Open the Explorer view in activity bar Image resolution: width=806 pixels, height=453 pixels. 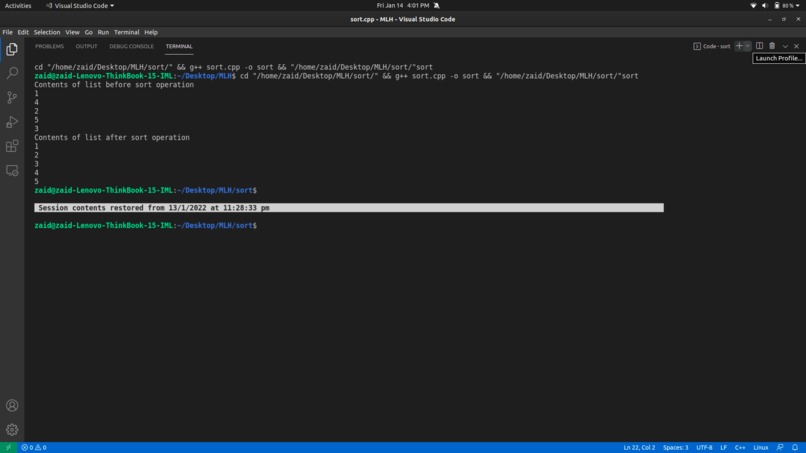point(12,49)
